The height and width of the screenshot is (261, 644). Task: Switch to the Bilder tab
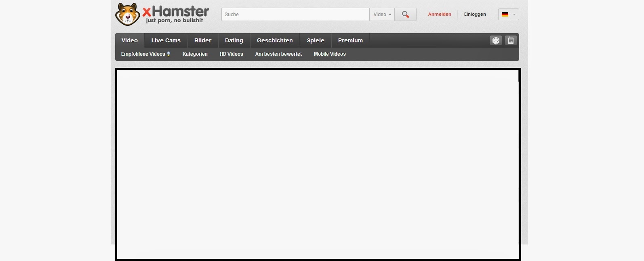click(203, 40)
